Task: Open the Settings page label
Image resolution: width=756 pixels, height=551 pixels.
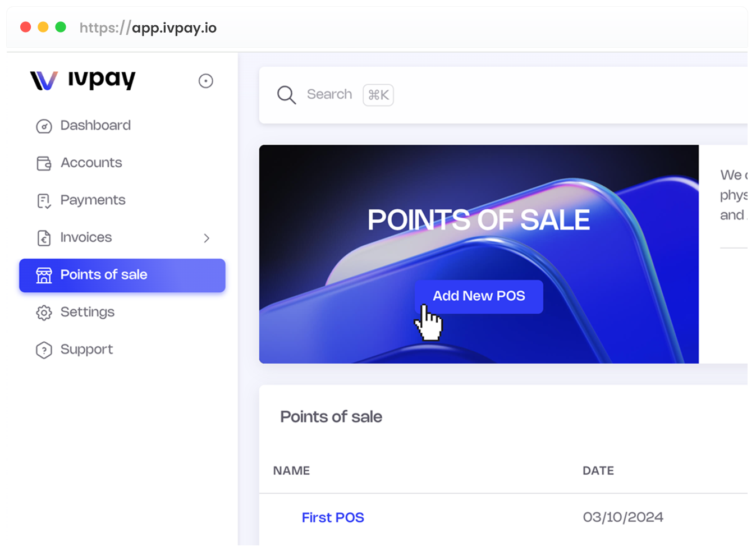Action: pyautogui.click(x=87, y=312)
